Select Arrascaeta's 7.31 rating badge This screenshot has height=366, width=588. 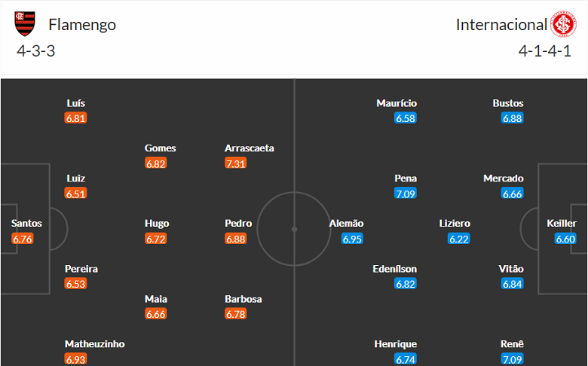point(235,163)
